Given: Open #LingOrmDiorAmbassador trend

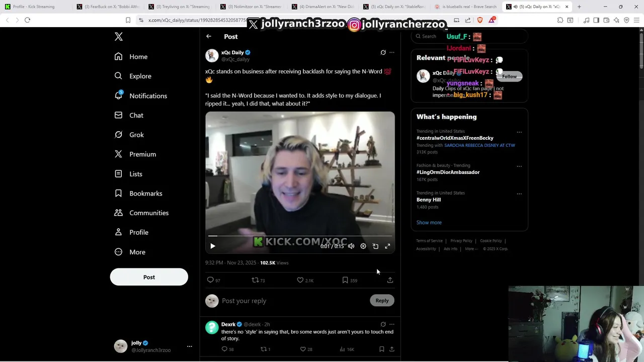Looking at the screenshot, I should [x=448, y=172].
